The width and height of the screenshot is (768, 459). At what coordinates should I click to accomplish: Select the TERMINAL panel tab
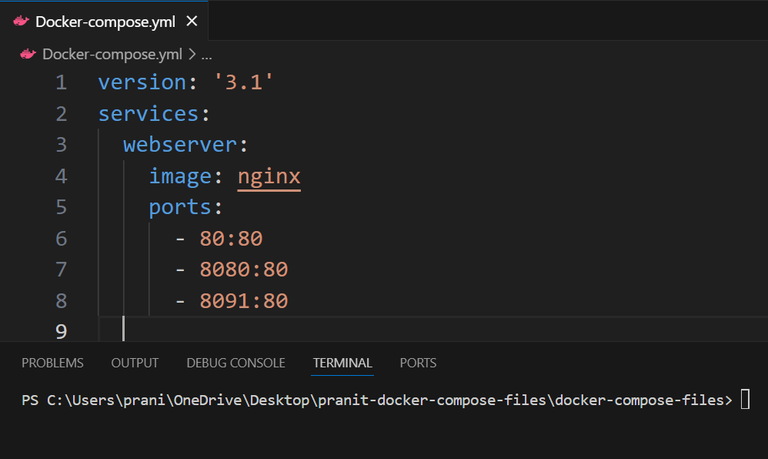(342, 363)
